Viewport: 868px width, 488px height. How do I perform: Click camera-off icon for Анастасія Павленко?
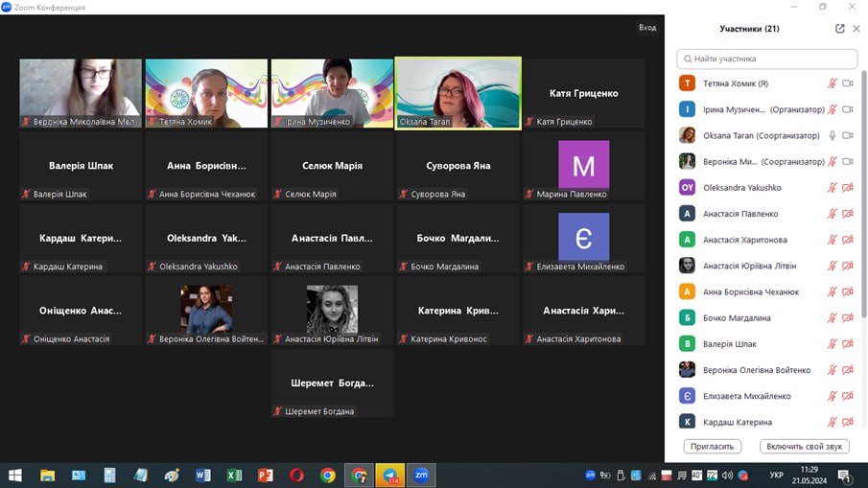coord(848,214)
